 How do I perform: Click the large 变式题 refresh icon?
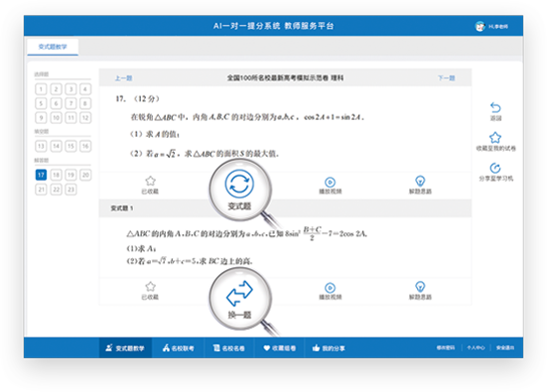(x=239, y=184)
